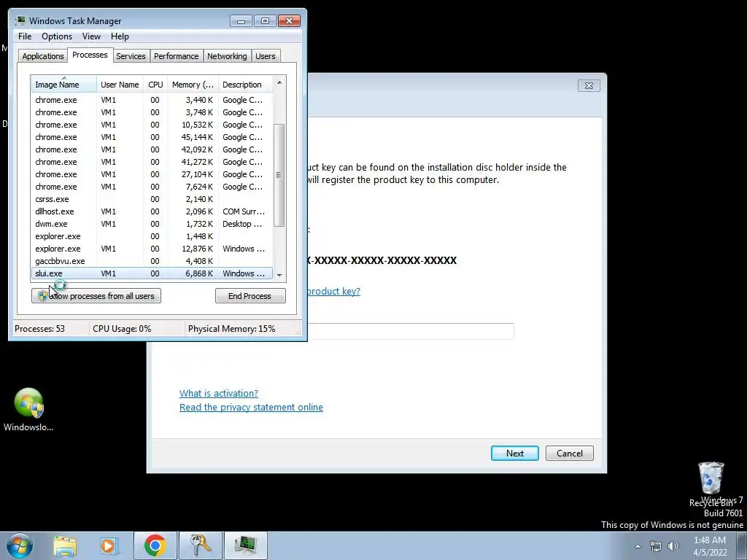Open the View menu in Task Manager

point(91,36)
